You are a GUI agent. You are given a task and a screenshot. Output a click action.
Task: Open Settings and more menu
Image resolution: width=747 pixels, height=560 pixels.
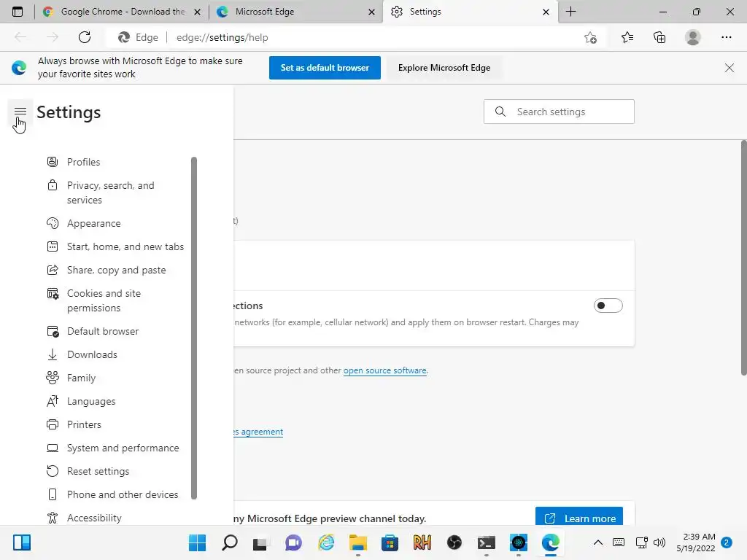(x=726, y=37)
